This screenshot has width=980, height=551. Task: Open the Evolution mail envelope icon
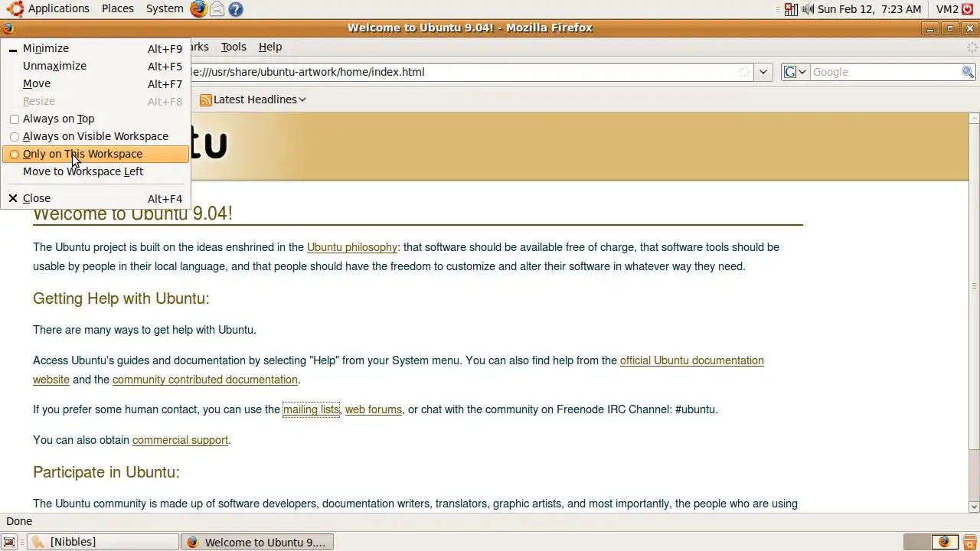click(x=217, y=9)
